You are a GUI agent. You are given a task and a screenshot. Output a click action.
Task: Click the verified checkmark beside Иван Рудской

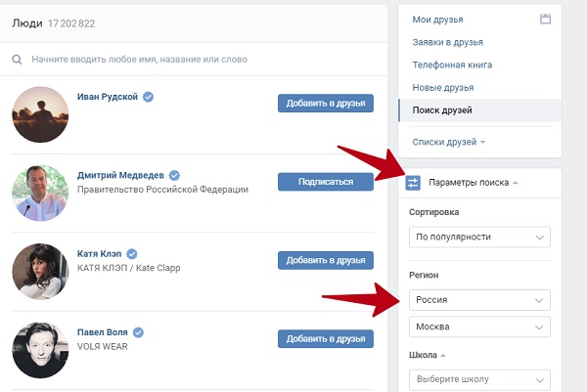[149, 97]
